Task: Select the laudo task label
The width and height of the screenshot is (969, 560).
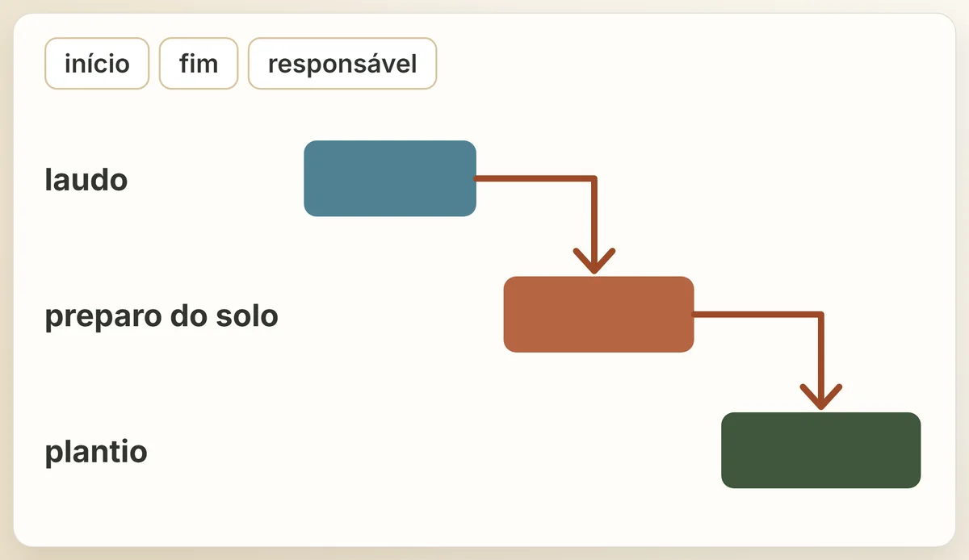Action: pos(86,179)
